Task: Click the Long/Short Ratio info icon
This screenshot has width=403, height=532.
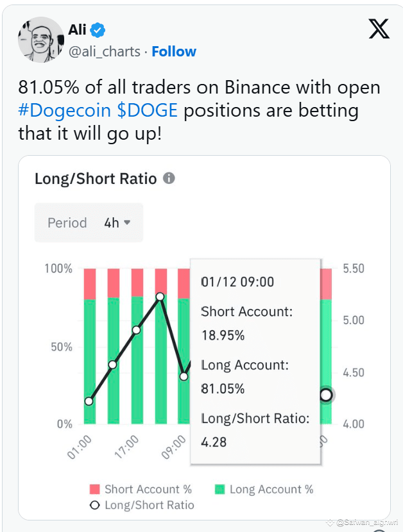Action: click(x=169, y=178)
